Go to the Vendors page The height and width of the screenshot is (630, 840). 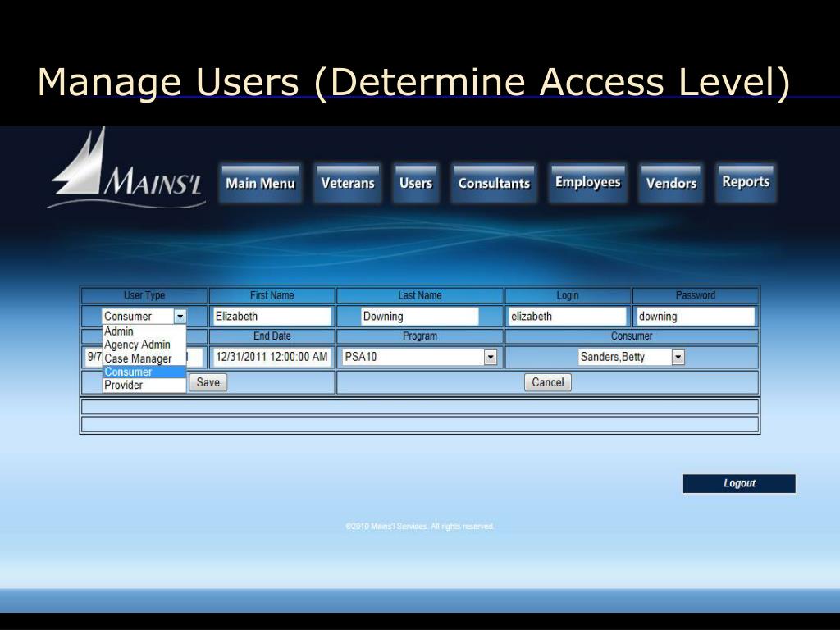[x=671, y=184]
